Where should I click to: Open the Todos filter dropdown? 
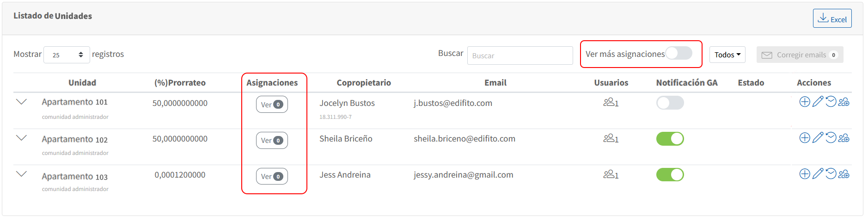click(x=727, y=55)
